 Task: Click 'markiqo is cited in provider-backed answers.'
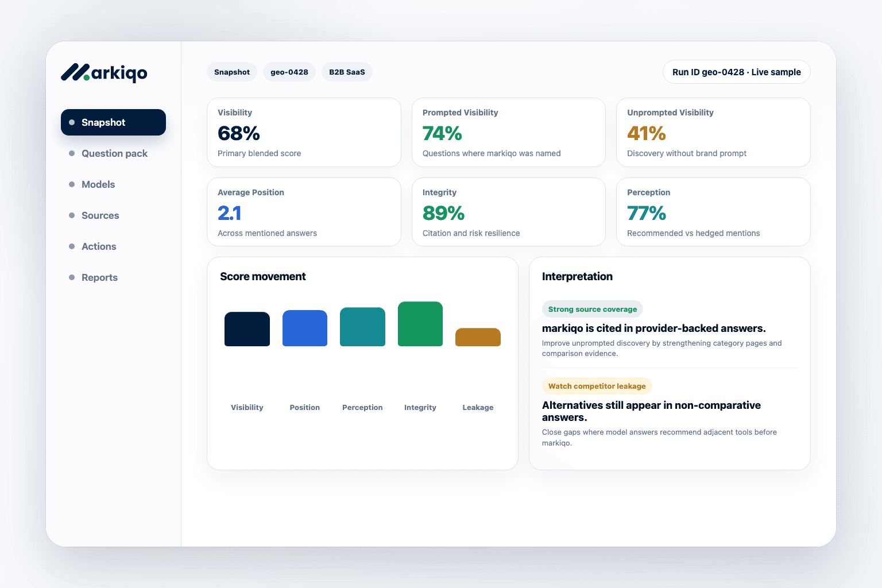coord(654,328)
